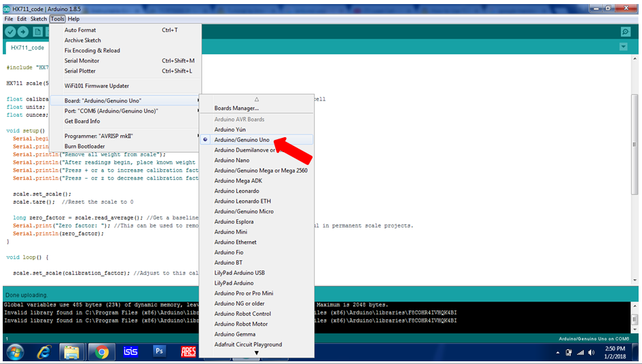Viewport: 642px width, 364px height.
Task: Open Google Chrome from taskbar
Action: [x=101, y=352]
